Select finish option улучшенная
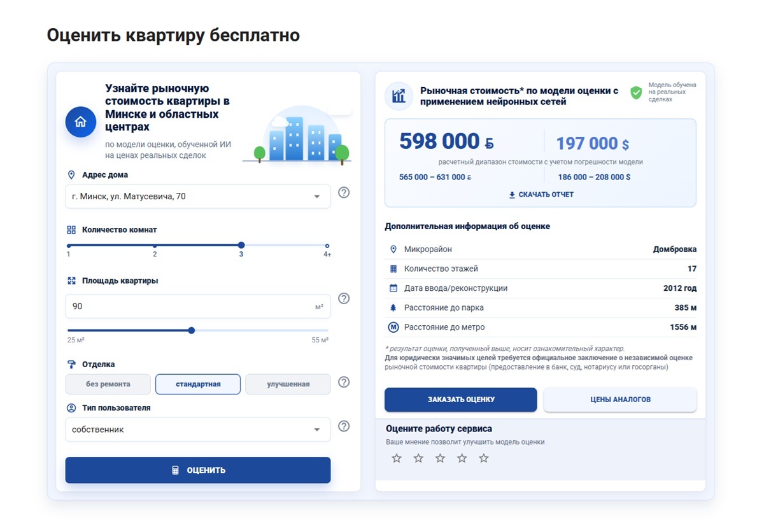This screenshot has width=764, height=532. [288, 384]
